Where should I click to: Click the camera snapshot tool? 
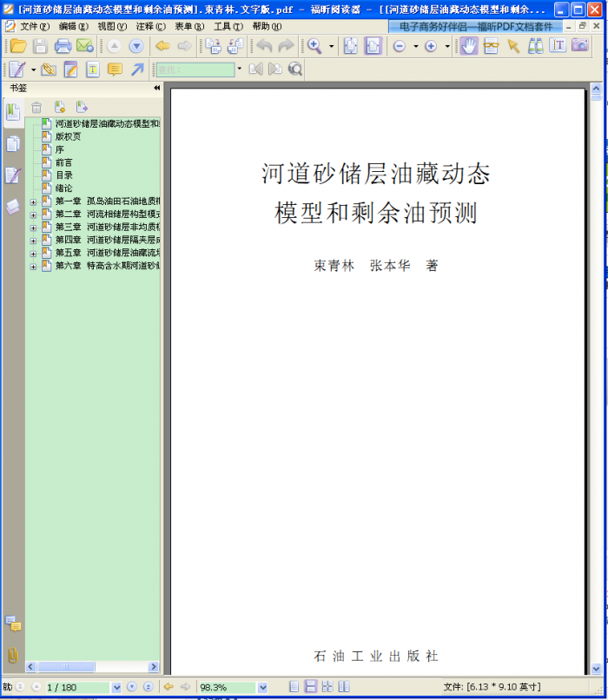(x=580, y=45)
